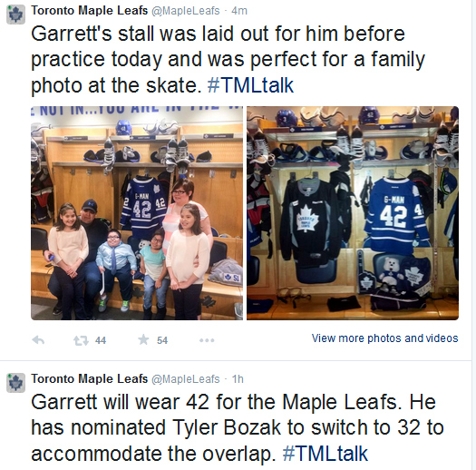Screen dimensions: 476x470
Task: Open the #TMLtalk hashtag in the second tweet
Action: 325,454
